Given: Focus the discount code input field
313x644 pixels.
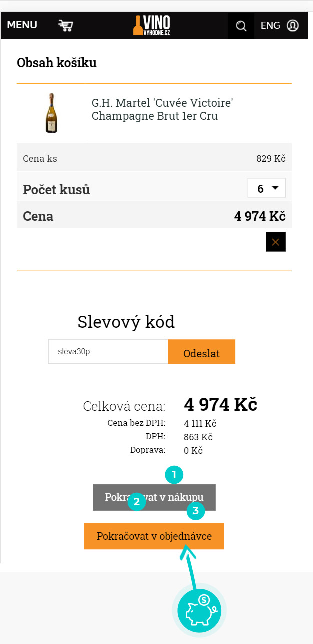Looking at the screenshot, I should tap(108, 352).
